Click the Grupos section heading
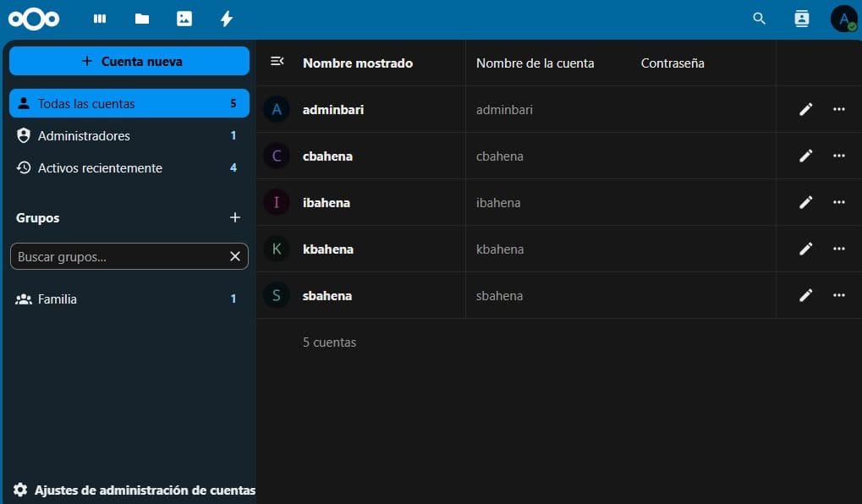The height and width of the screenshot is (504, 862). coord(37,217)
